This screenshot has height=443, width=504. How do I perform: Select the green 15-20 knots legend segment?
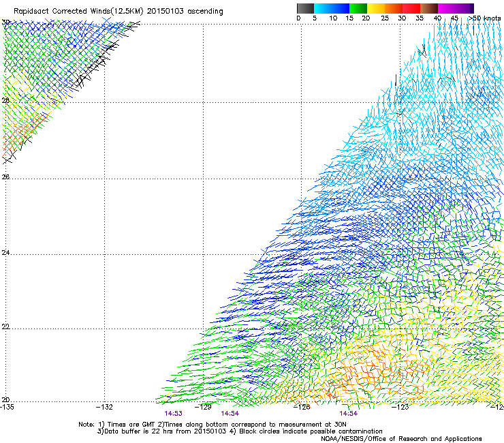[x=358, y=8]
